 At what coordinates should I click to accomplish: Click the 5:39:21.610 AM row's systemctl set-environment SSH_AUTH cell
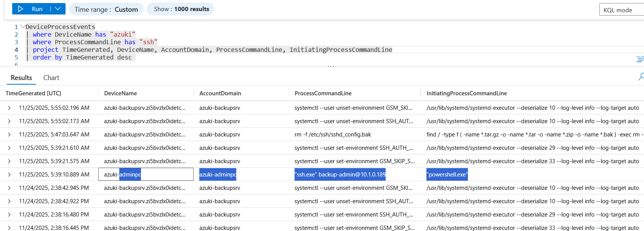[x=354, y=148]
